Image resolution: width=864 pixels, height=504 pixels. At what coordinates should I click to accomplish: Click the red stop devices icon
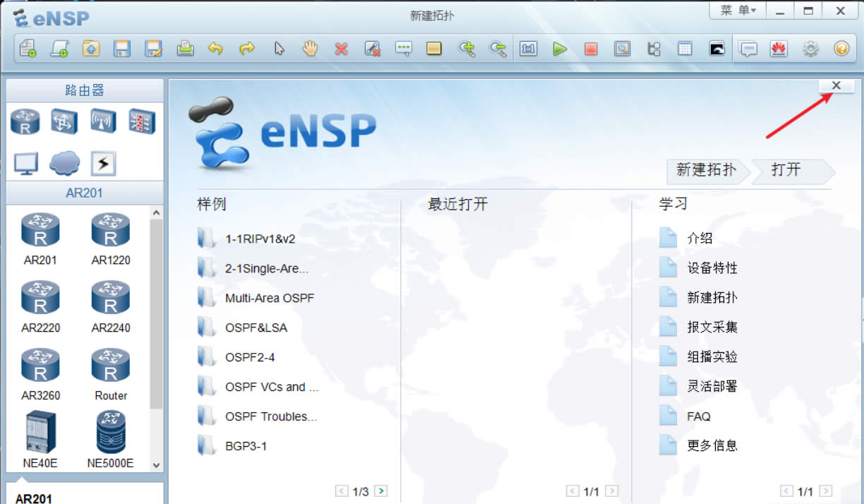(x=591, y=49)
